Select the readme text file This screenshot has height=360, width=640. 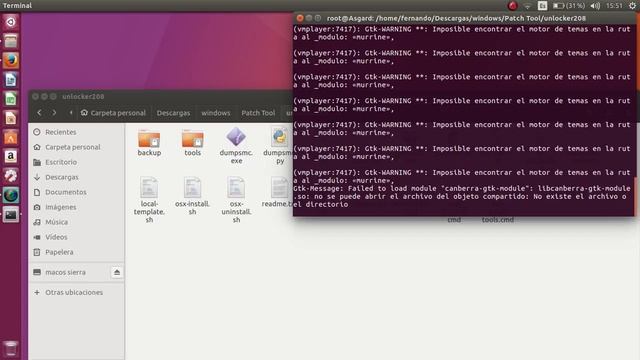point(278,192)
